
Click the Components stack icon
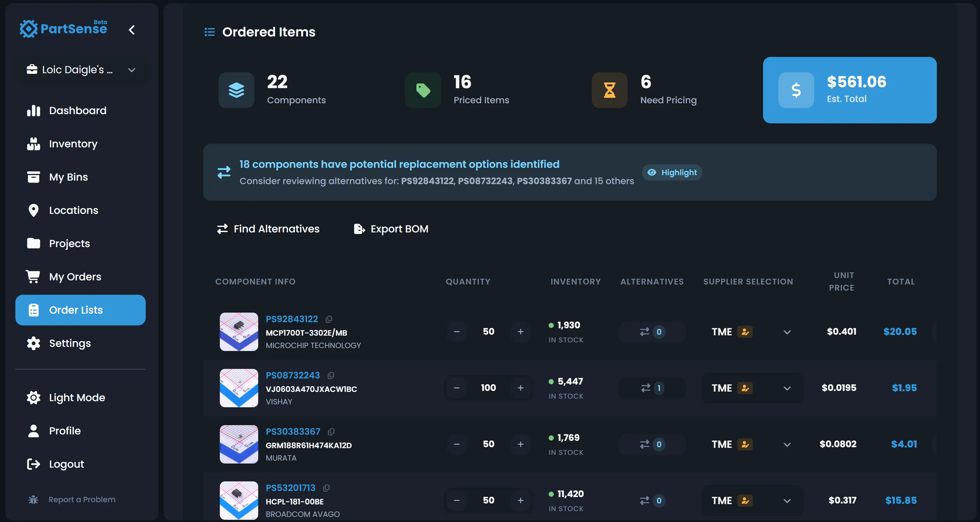(236, 90)
